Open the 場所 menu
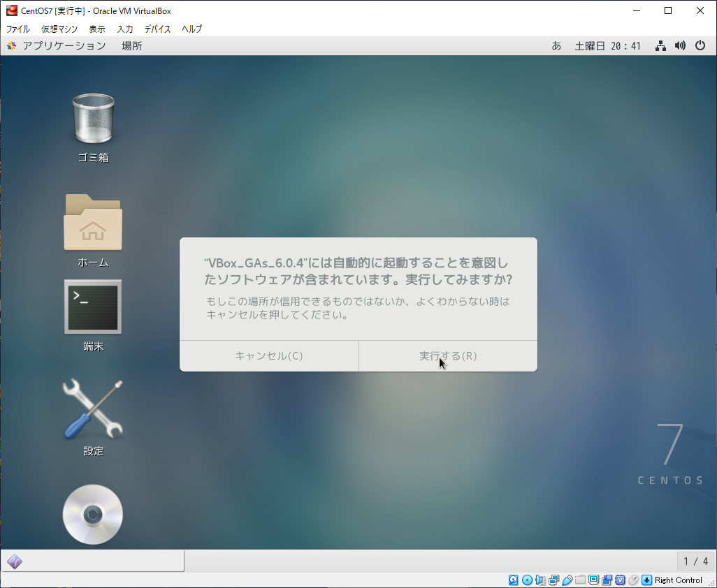 [133, 45]
